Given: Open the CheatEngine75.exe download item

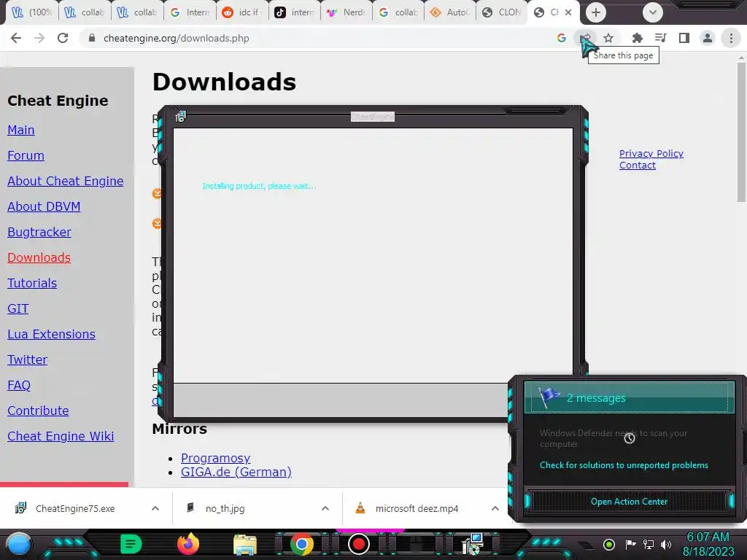Looking at the screenshot, I should pyautogui.click(x=75, y=508).
